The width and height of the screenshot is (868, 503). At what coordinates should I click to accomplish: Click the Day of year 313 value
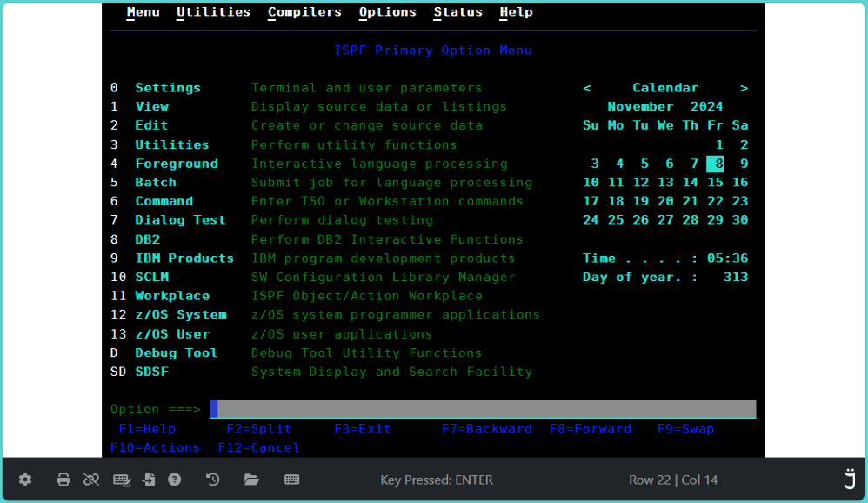tap(736, 277)
